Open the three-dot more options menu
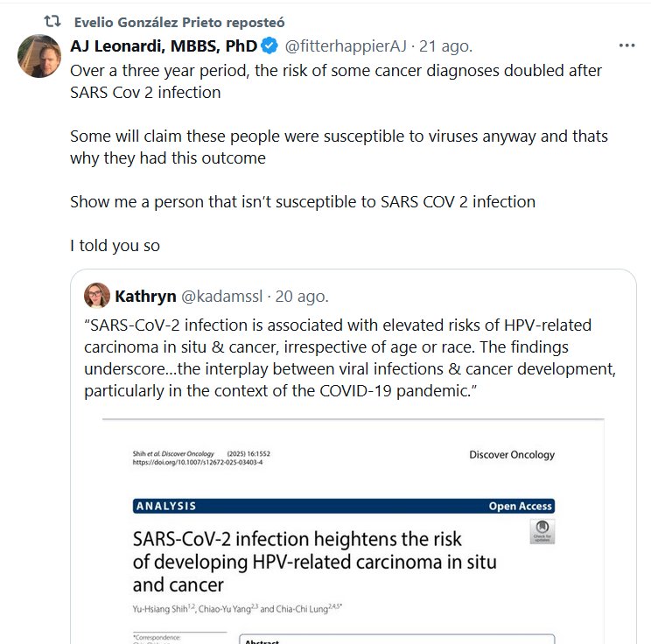The height and width of the screenshot is (644, 651). point(626,45)
